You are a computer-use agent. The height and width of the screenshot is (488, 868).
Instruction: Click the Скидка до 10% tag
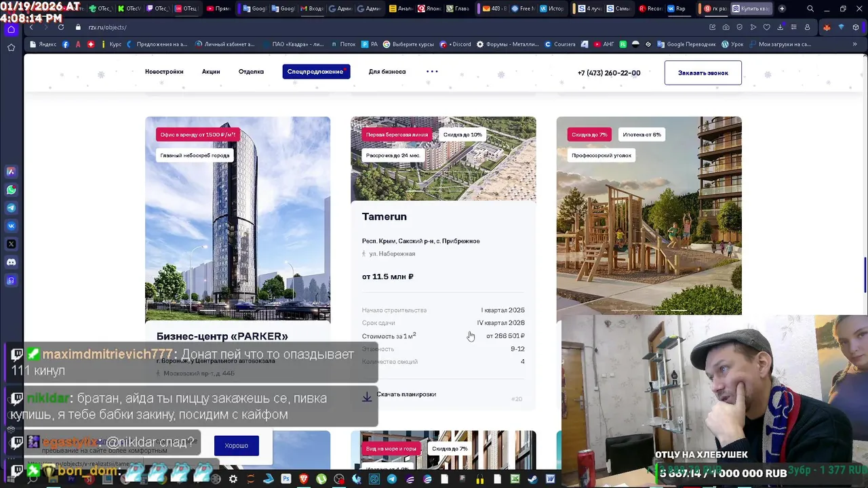(x=462, y=134)
